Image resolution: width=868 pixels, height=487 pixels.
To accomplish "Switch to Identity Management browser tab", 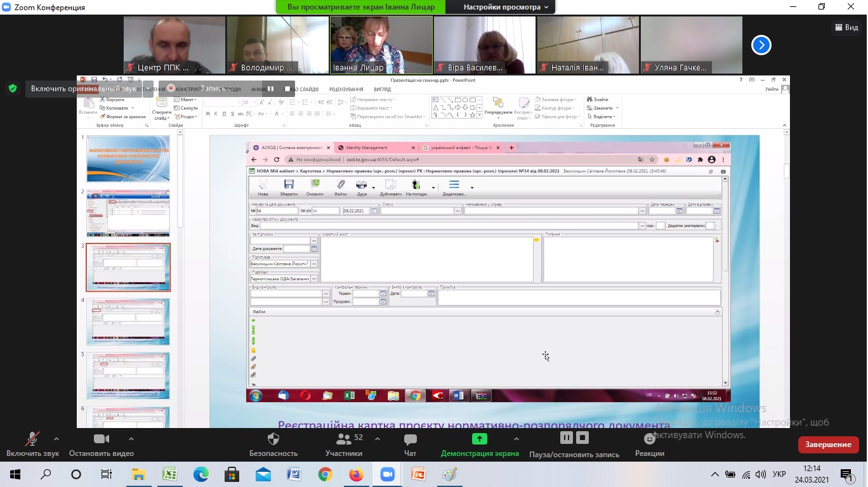I will [x=374, y=147].
